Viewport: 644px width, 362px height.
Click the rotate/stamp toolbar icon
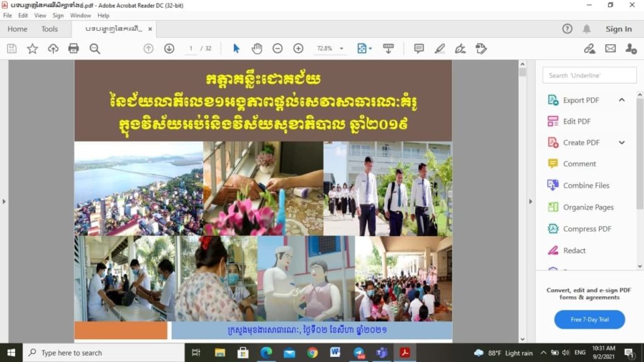pos(481,48)
